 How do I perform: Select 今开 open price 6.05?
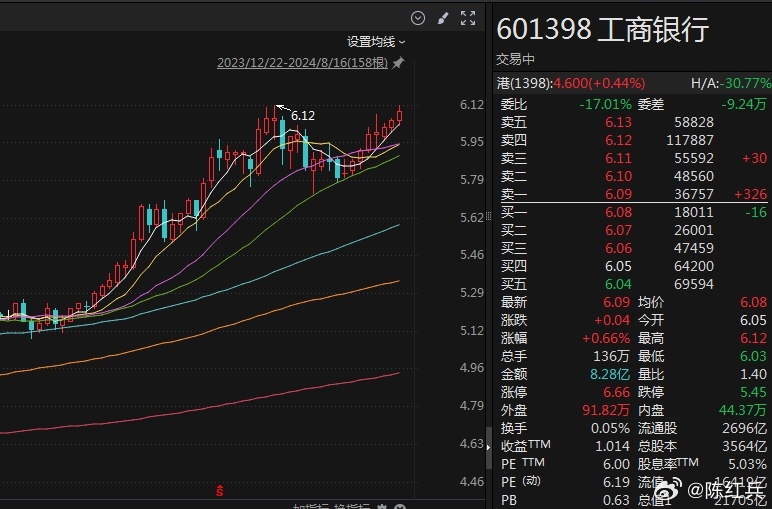click(x=754, y=320)
